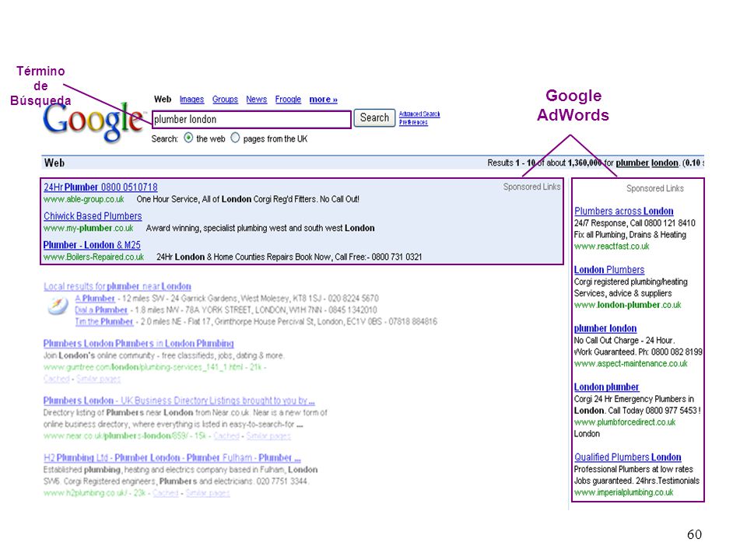Select the Web tab
This screenshot has height=560, width=747.
tap(163, 99)
